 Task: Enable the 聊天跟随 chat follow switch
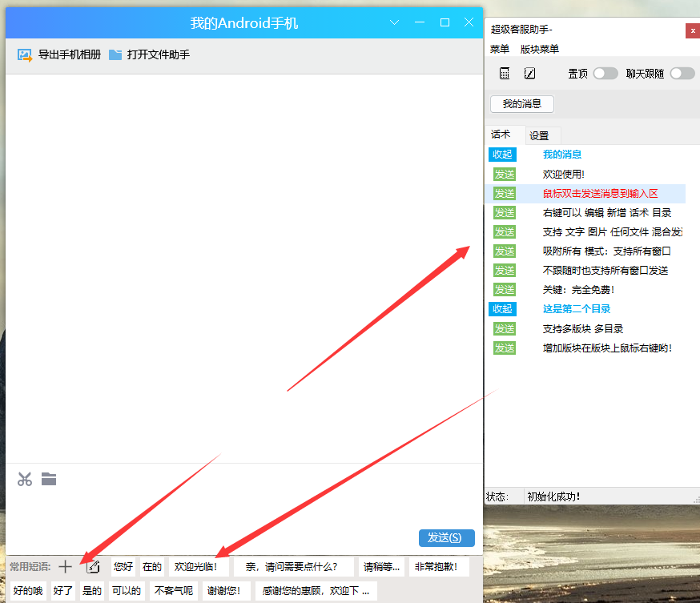coord(682,74)
